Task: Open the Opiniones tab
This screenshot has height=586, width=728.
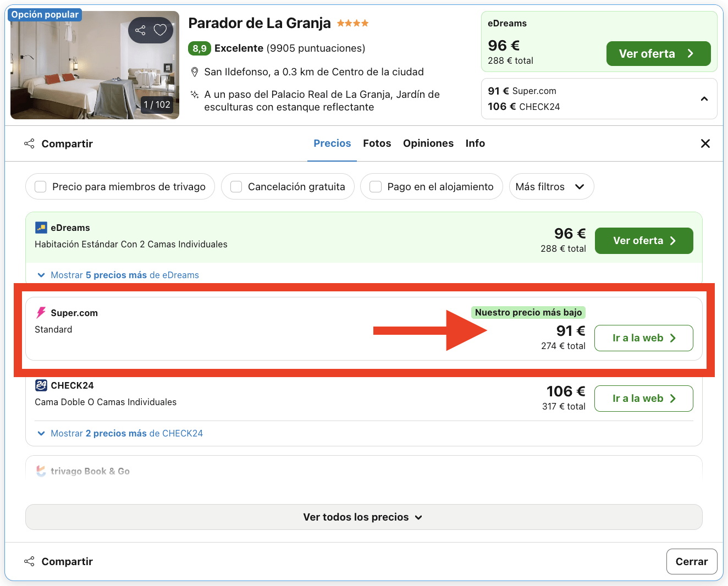Action: tap(428, 143)
